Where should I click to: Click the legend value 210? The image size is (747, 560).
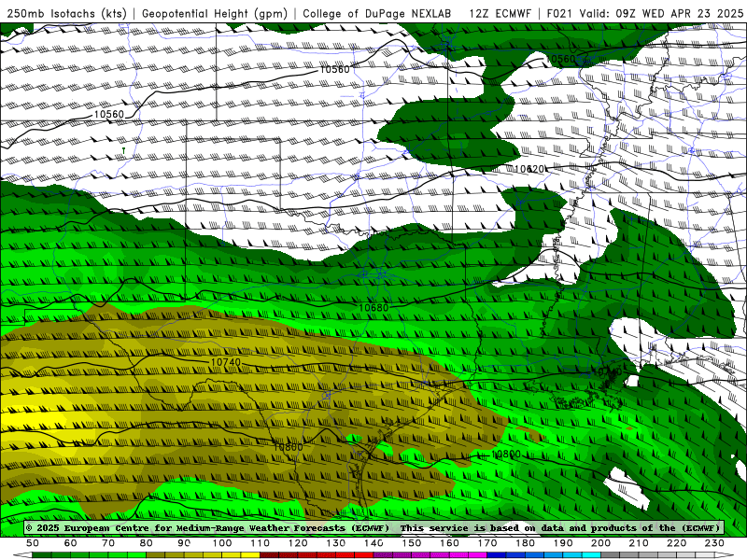[x=639, y=543]
